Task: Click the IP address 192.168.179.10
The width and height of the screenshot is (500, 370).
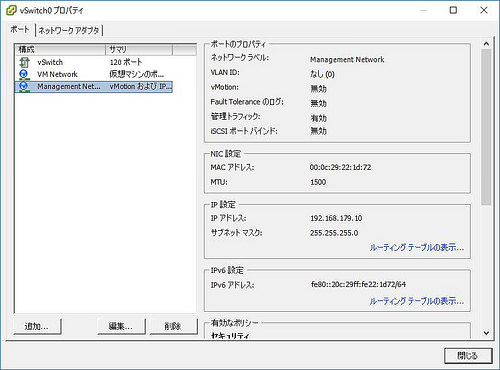Action: (x=336, y=218)
